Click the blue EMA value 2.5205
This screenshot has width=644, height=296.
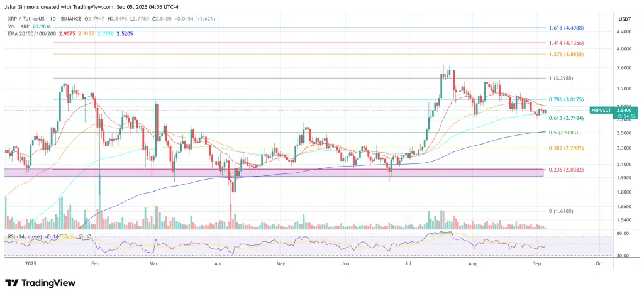tap(124, 33)
